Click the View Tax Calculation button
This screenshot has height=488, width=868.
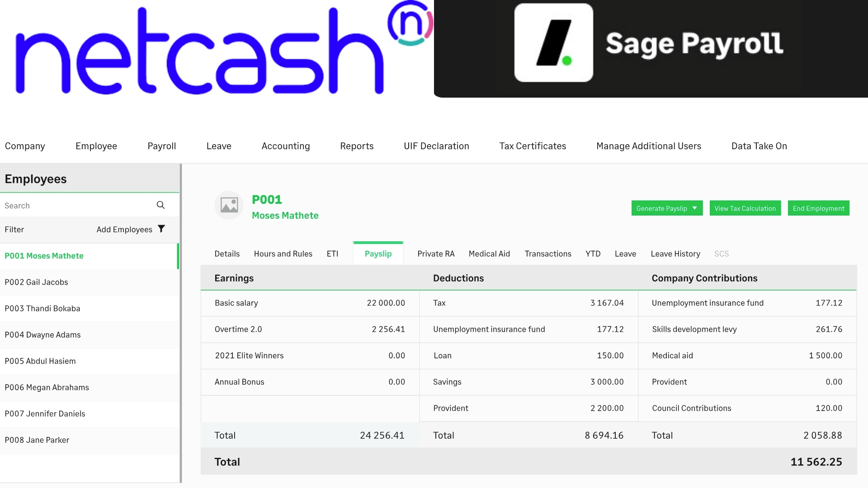(745, 208)
